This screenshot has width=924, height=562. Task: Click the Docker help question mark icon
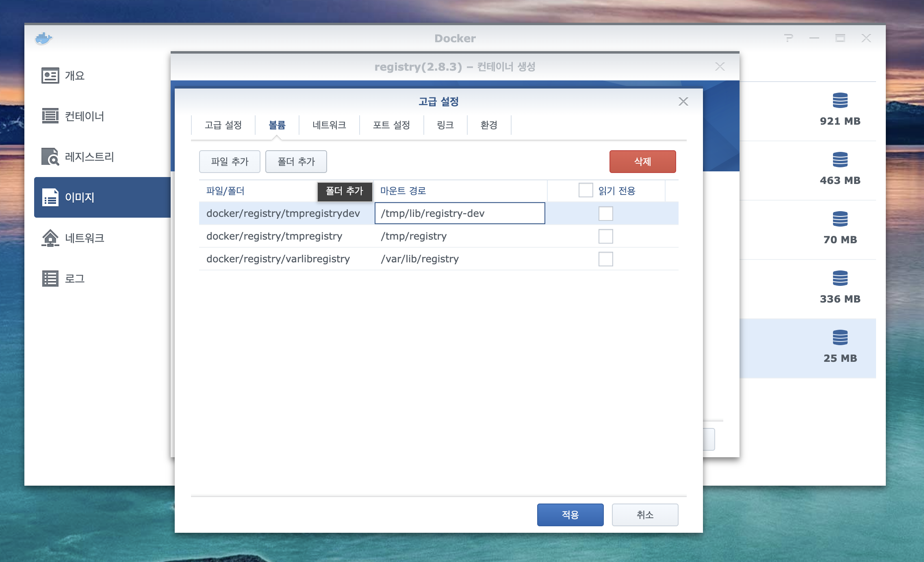(x=788, y=38)
